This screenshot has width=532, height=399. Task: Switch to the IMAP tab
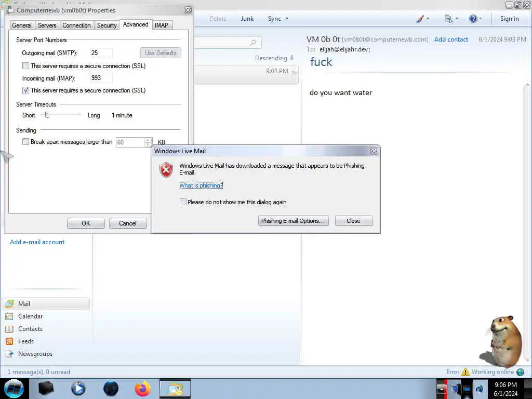tap(162, 25)
